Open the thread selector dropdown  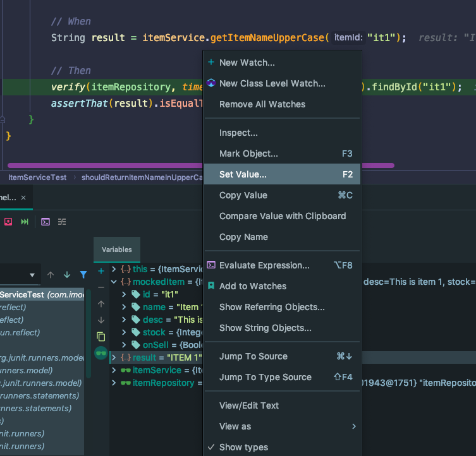point(32,275)
